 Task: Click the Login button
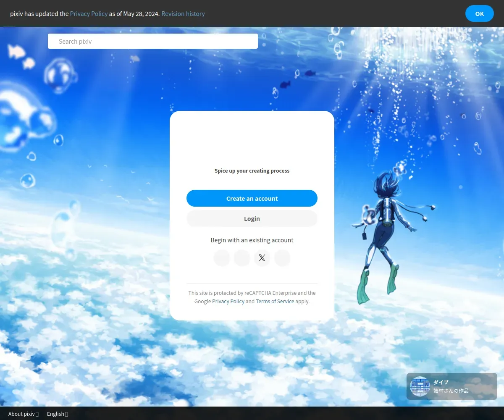pyautogui.click(x=252, y=218)
